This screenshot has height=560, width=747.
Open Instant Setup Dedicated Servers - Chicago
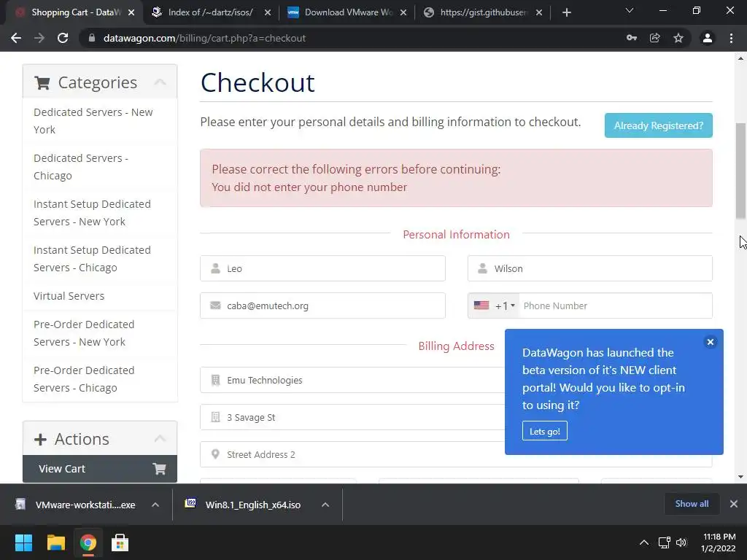pos(100,259)
